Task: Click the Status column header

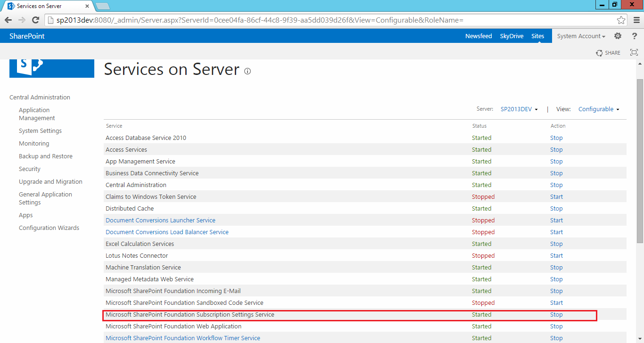Action: [479, 126]
